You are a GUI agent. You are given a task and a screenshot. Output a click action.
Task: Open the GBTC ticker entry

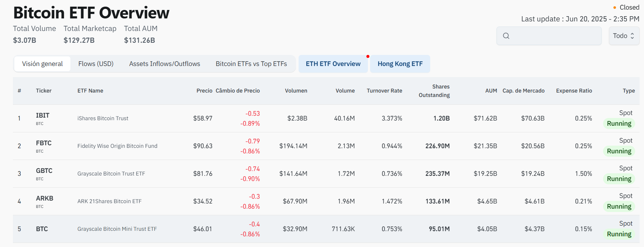click(44, 171)
